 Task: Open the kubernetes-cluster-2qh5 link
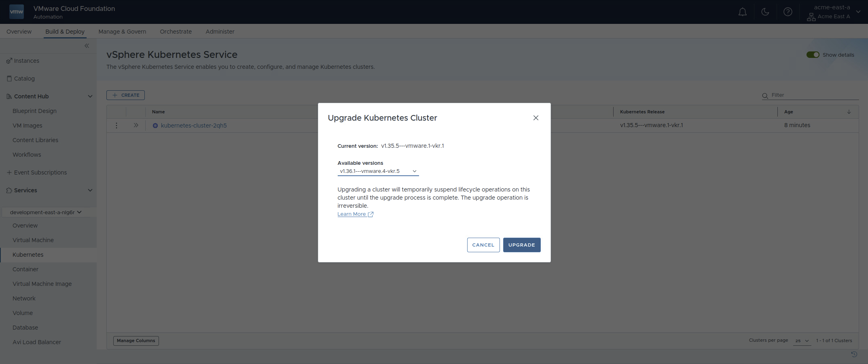(194, 126)
